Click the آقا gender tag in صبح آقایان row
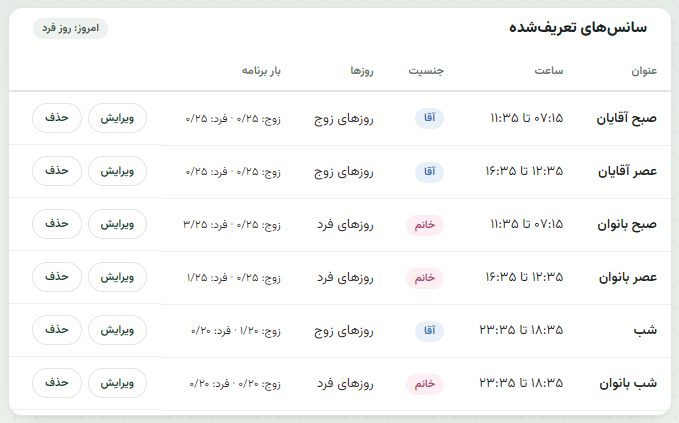The width and height of the screenshot is (679, 423). [429, 118]
